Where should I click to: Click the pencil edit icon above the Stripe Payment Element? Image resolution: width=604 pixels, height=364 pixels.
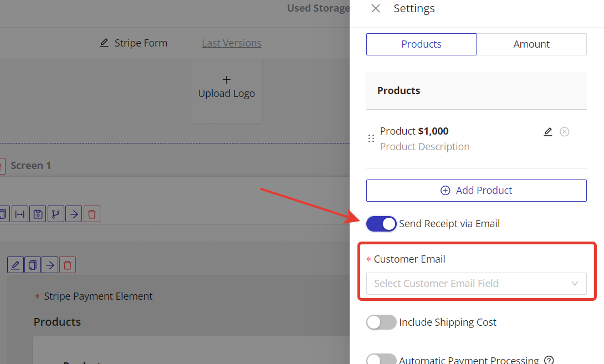coord(16,265)
